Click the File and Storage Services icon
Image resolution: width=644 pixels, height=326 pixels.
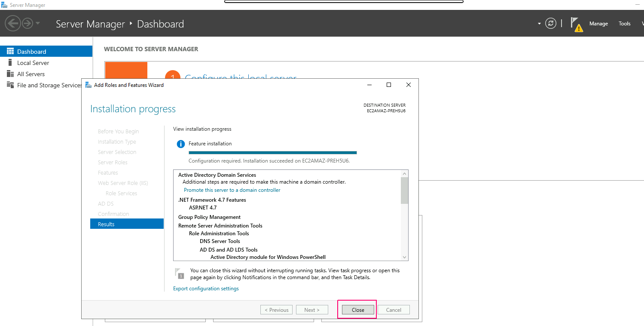tap(10, 85)
